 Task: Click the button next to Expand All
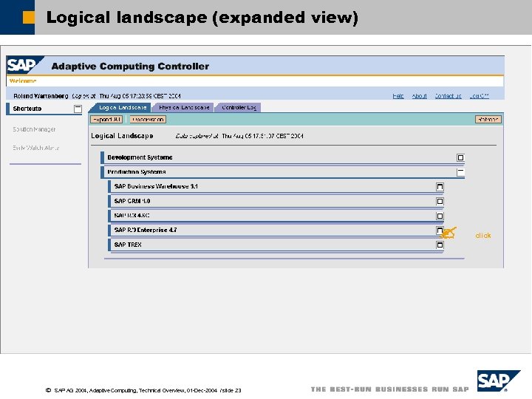point(148,120)
